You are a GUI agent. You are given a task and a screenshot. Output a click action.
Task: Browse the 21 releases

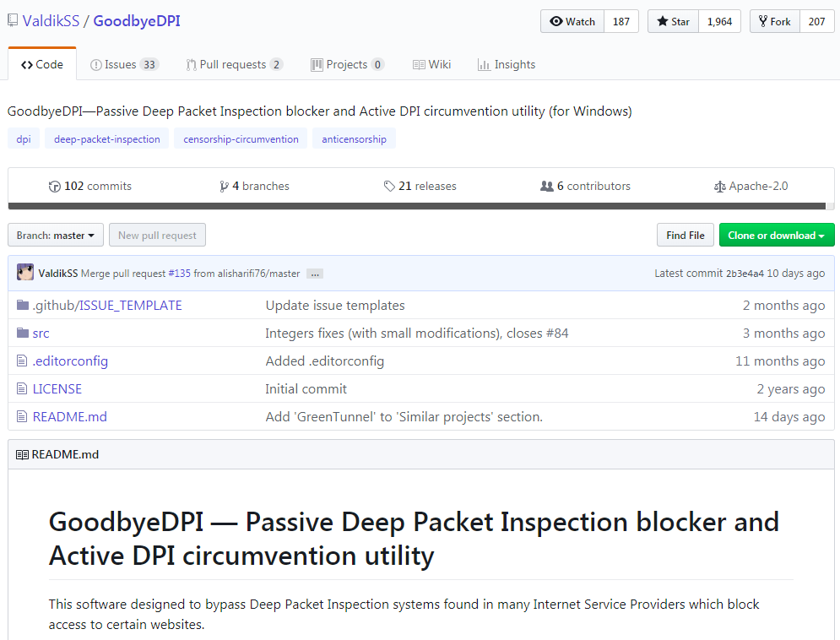point(420,186)
